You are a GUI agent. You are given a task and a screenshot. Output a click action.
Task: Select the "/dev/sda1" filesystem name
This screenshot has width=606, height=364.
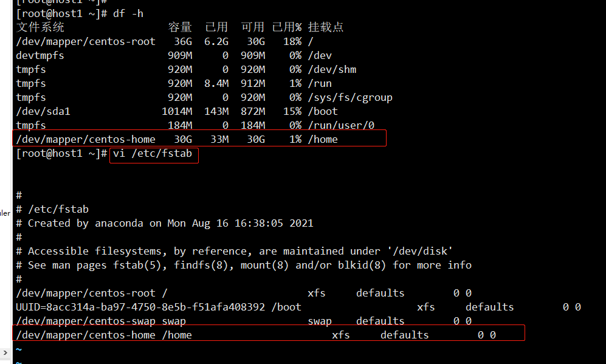[x=43, y=111]
